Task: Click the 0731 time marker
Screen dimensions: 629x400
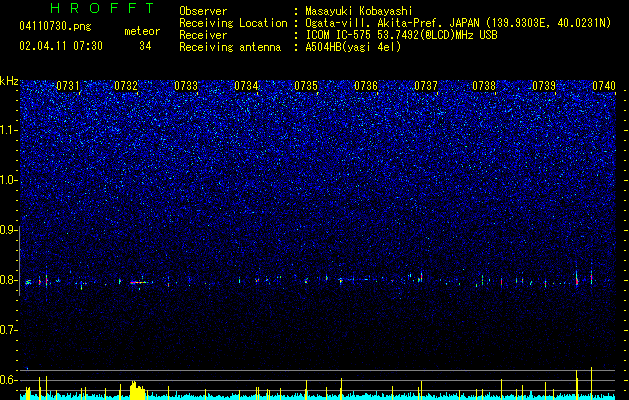Action: pos(68,85)
